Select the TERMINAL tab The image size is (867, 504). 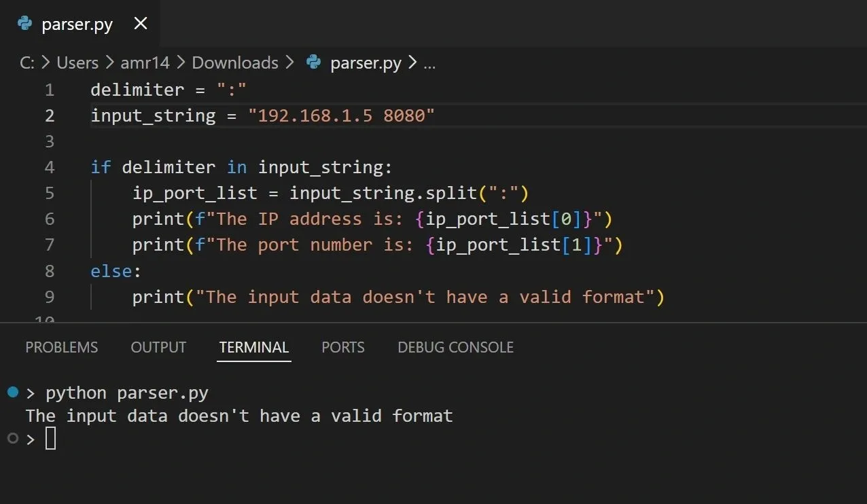[253, 347]
